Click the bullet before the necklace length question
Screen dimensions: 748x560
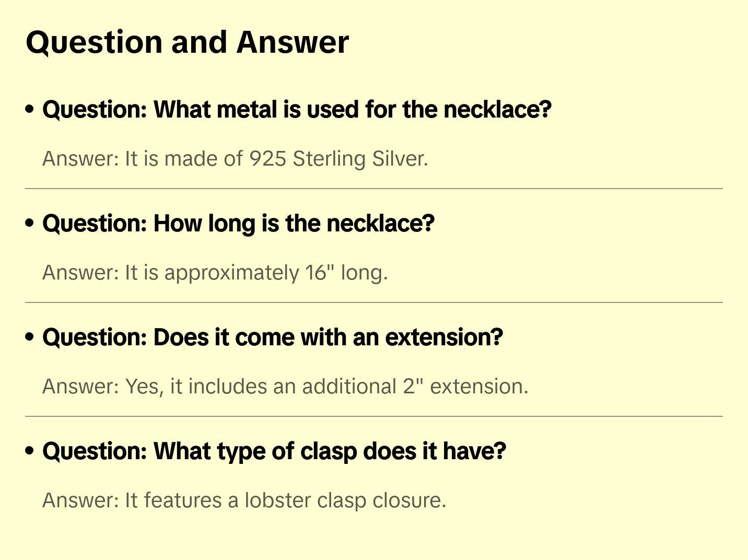tap(30, 224)
